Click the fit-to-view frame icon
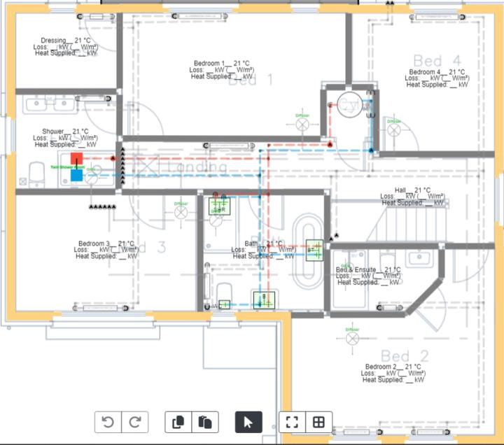Image resolution: width=504 pixels, height=445 pixels. (293, 422)
